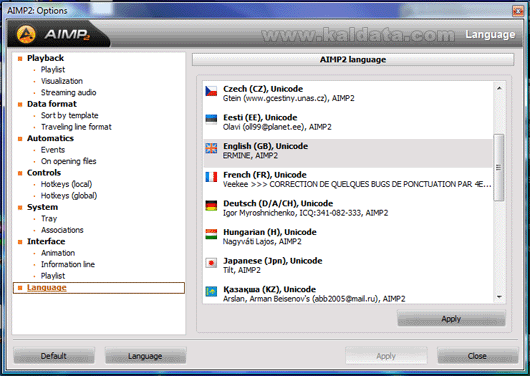Open On opening files settings
The image size is (530, 376).
[68, 161]
